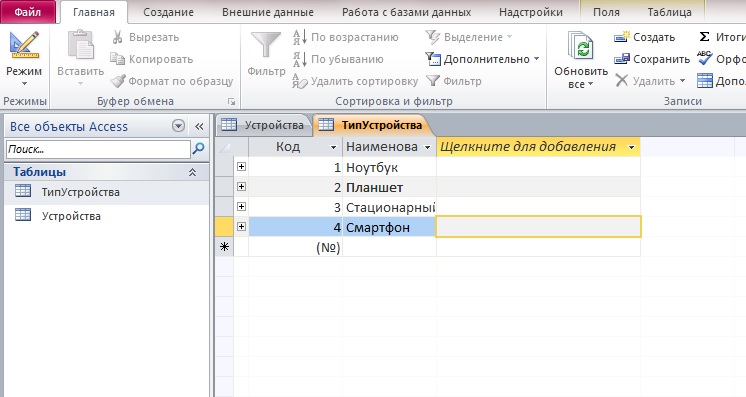Open the Режим view mode button

(24, 58)
